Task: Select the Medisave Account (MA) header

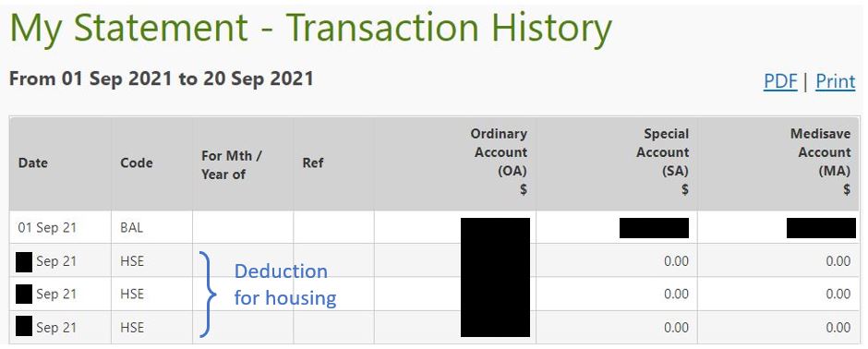Action: (x=820, y=162)
